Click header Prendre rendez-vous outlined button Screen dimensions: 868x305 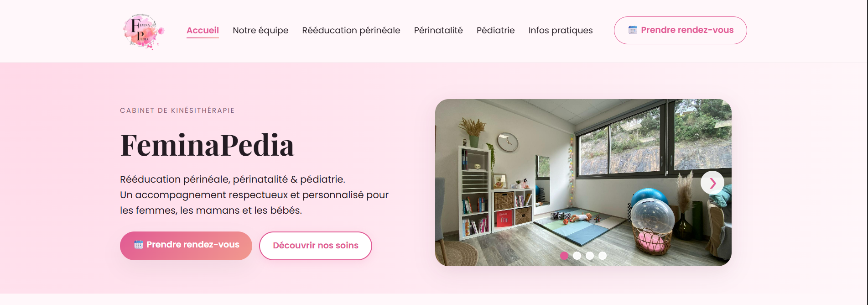pos(681,31)
